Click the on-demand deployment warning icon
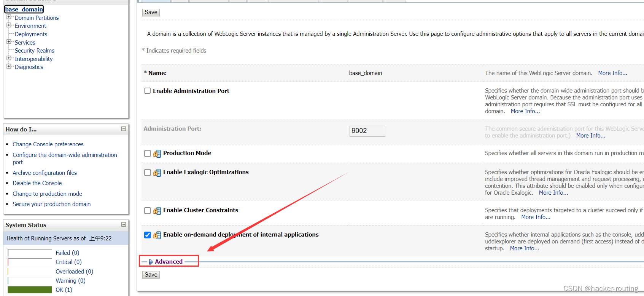The image size is (644, 296). click(157, 235)
